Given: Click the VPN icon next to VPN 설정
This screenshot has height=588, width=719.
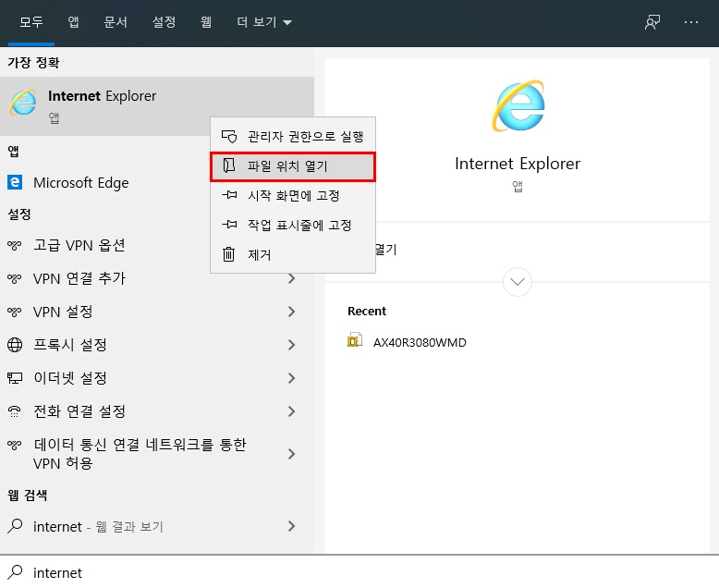Looking at the screenshot, I should pos(14,312).
